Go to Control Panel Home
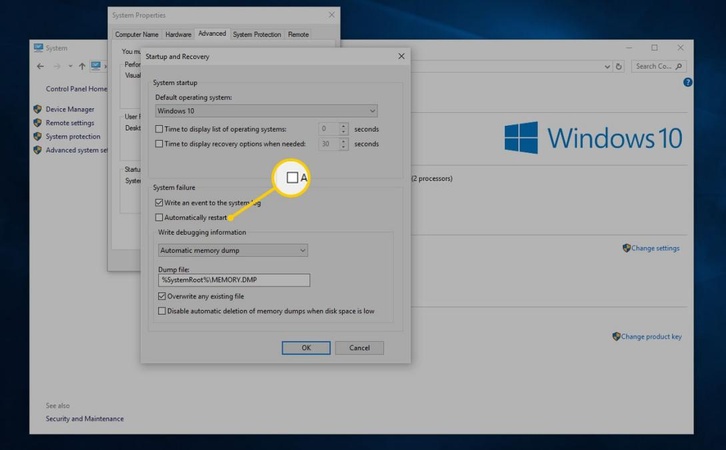This screenshot has height=450, width=726. click(76, 89)
